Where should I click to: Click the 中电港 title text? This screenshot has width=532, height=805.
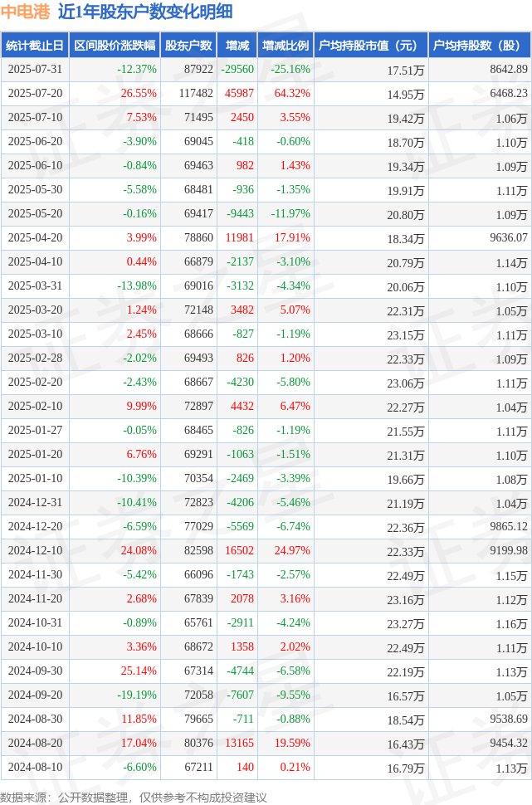click(25, 12)
